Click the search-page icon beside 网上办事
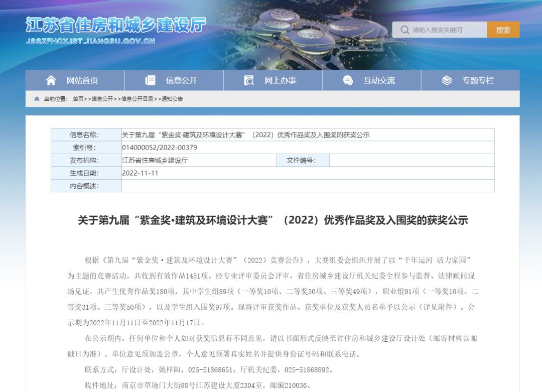The width and height of the screenshot is (542, 392). tap(249, 80)
